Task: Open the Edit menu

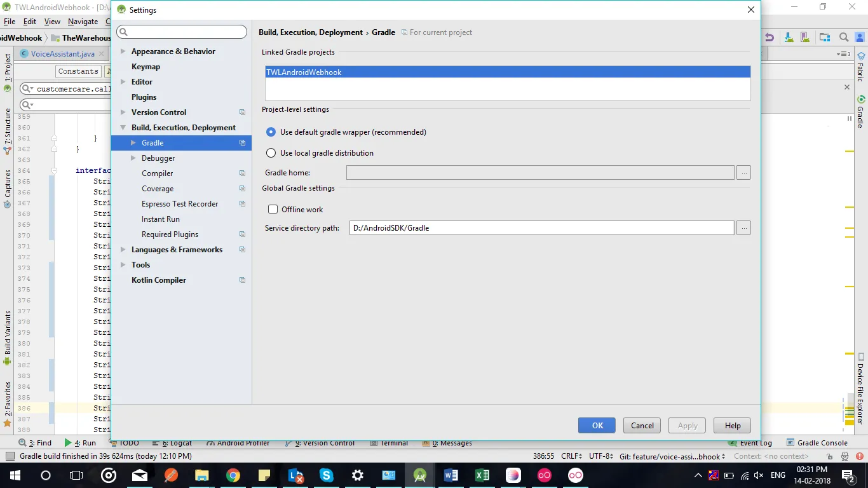Action: click(30, 22)
